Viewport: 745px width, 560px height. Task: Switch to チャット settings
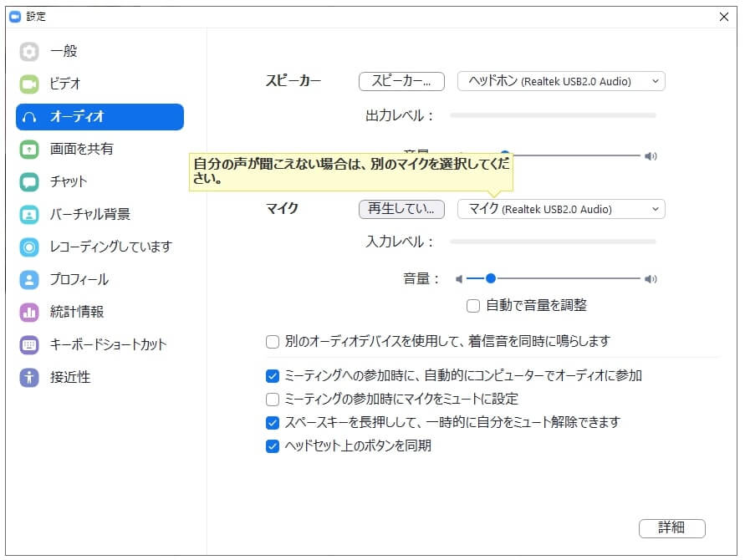coord(100,182)
